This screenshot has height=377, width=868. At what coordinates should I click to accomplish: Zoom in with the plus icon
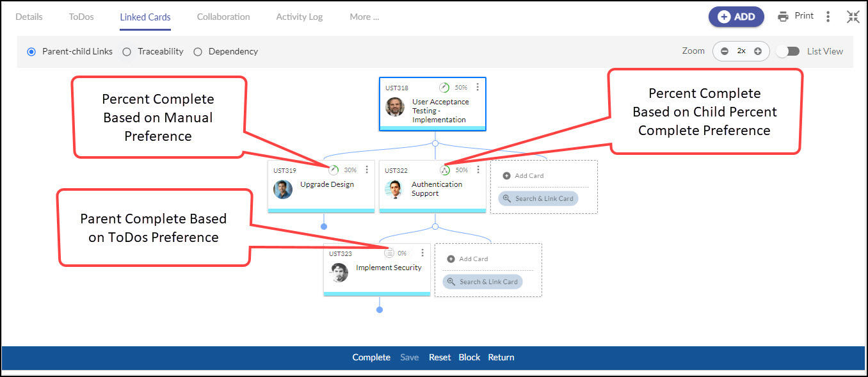(758, 51)
